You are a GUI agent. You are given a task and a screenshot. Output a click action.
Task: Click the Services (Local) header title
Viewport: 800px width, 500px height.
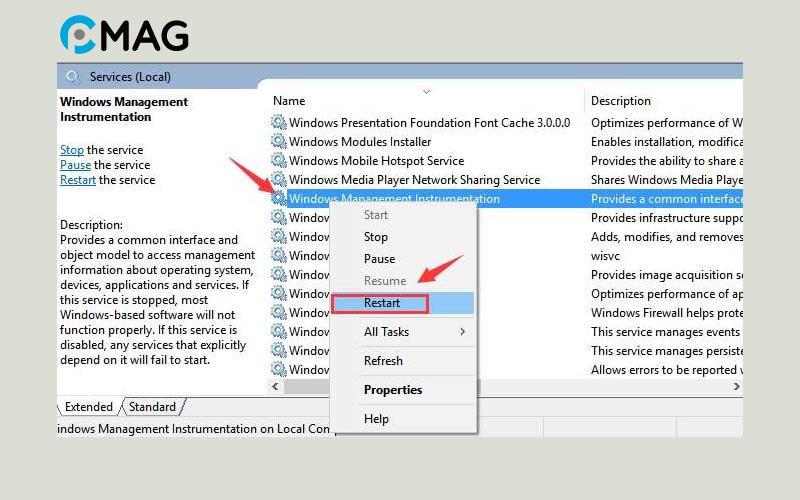click(130, 77)
